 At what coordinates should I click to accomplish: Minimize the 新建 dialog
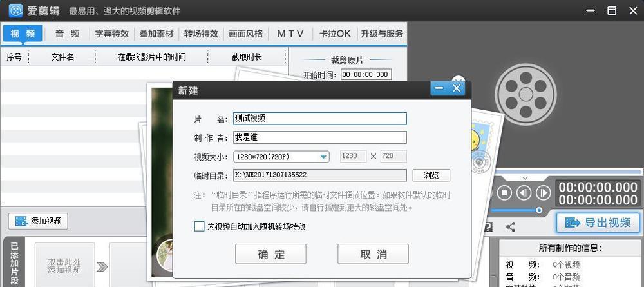point(439,88)
